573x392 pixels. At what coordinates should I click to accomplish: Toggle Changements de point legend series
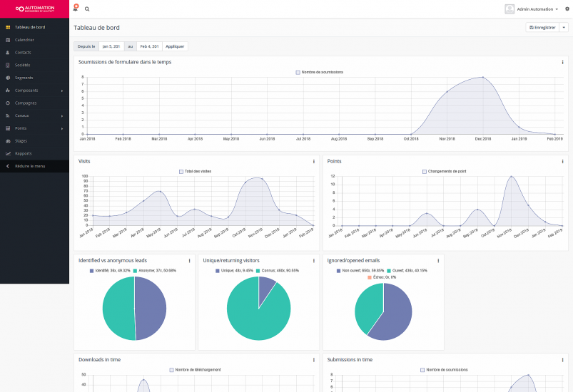tap(445, 171)
